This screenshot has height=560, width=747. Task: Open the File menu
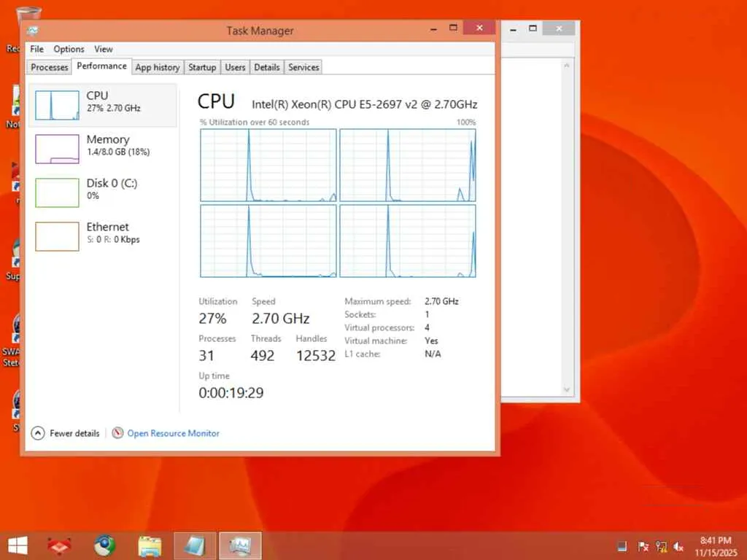(x=36, y=49)
